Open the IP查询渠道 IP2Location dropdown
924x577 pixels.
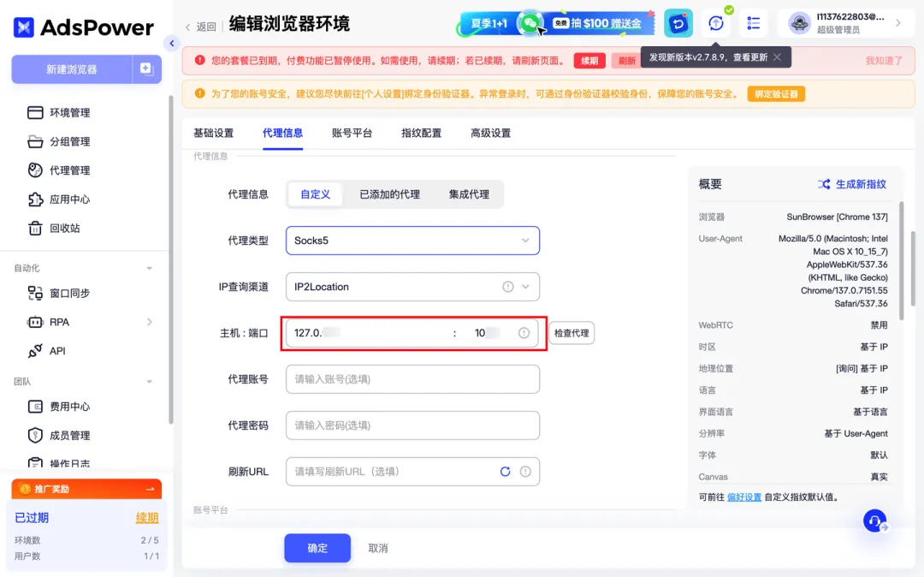tap(412, 287)
